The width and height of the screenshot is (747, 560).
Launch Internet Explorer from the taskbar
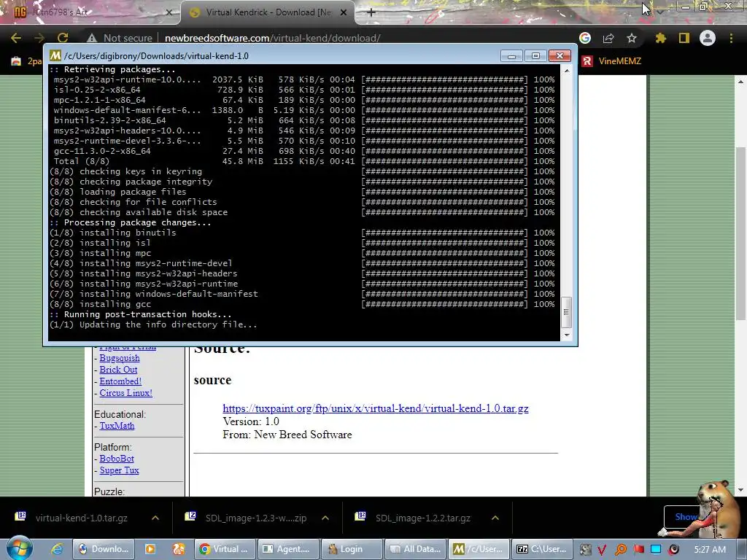tap(57, 549)
